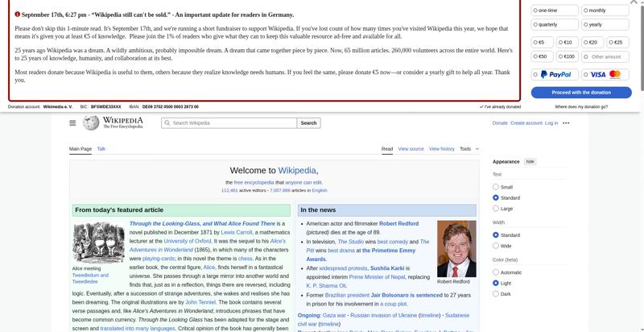Click Proceed with the donation button
Image resolution: width=644 pixels, height=332 pixels.
[x=581, y=93]
